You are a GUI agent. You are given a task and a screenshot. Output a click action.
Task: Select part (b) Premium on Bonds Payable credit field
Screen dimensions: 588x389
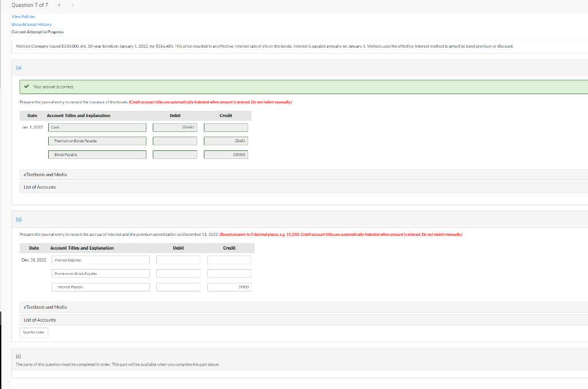[229, 274]
